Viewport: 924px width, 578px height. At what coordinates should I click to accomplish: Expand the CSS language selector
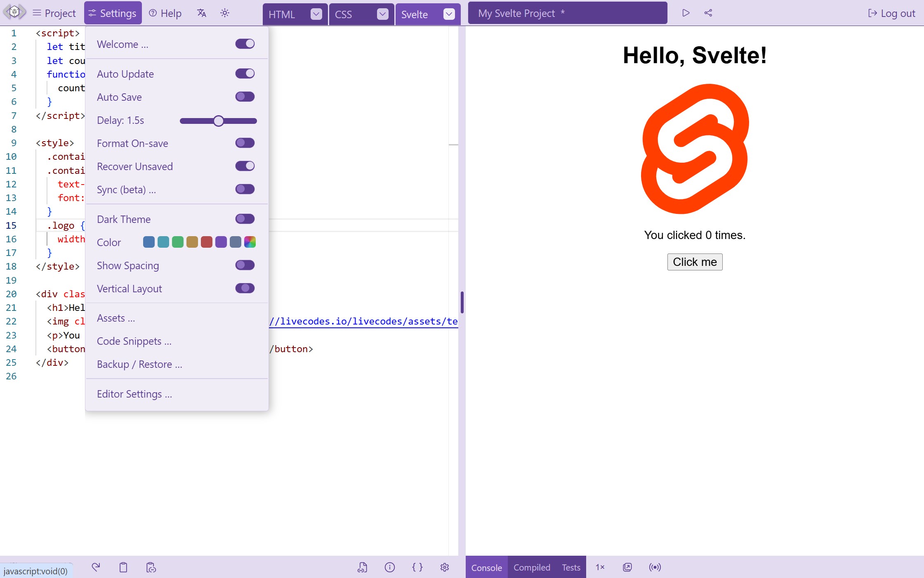383,14
